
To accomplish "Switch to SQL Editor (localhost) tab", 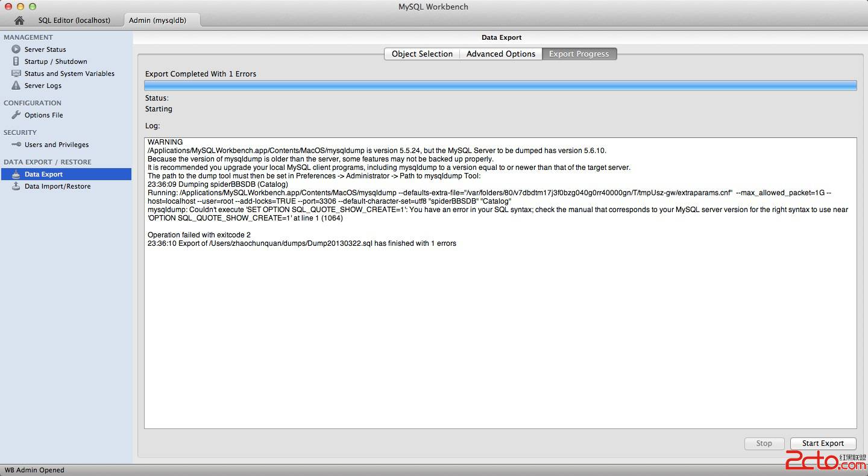I will (x=74, y=20).
